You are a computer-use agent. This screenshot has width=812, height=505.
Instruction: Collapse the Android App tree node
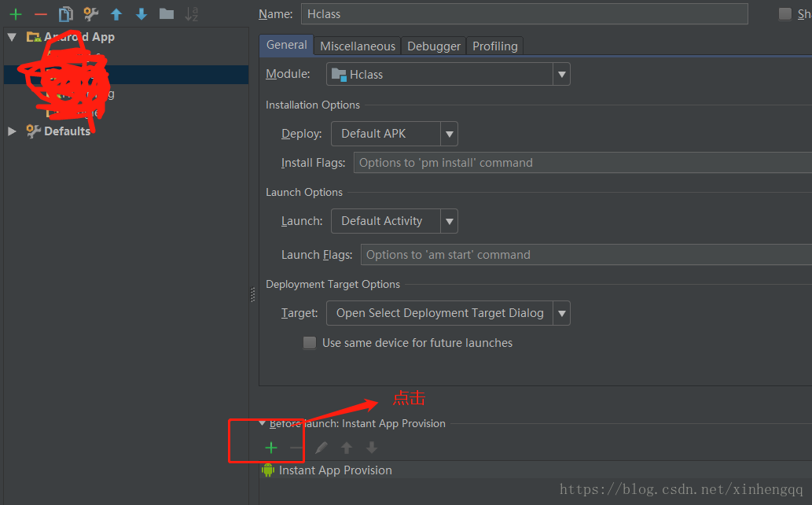(13, 37)
